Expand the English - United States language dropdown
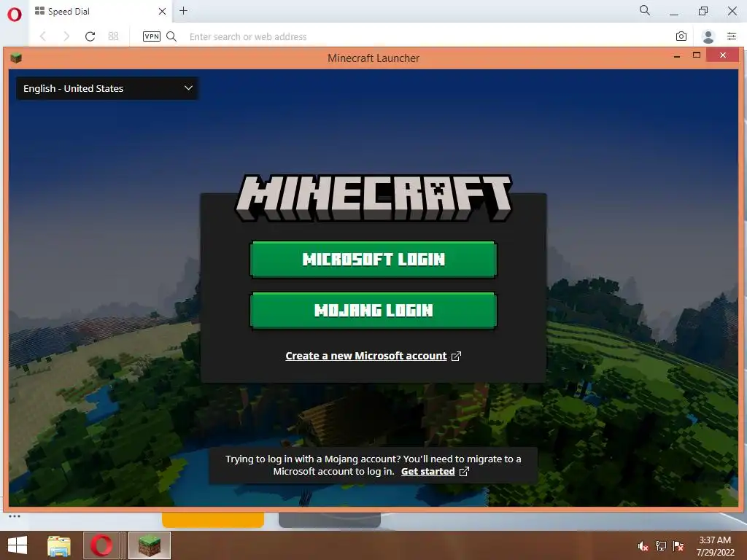This screenshot has height=560, width=747. pyautogui.click(x=108, y=88)
